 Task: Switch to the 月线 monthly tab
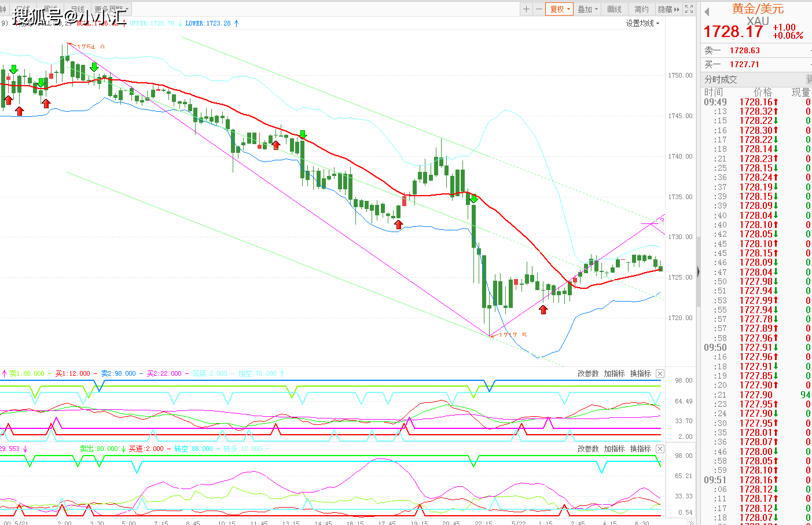coord(77,9)
